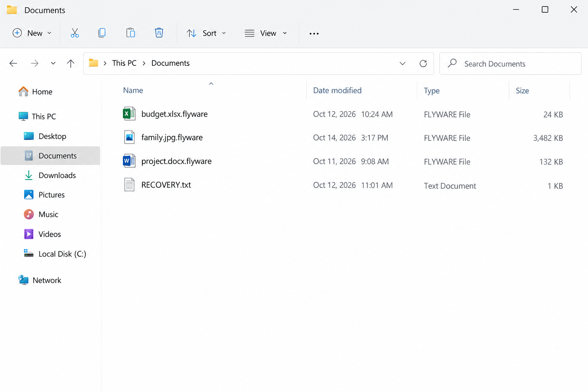588x392 pixels.
Task: Go forward with the right arrow
Action: coord(34,63)
